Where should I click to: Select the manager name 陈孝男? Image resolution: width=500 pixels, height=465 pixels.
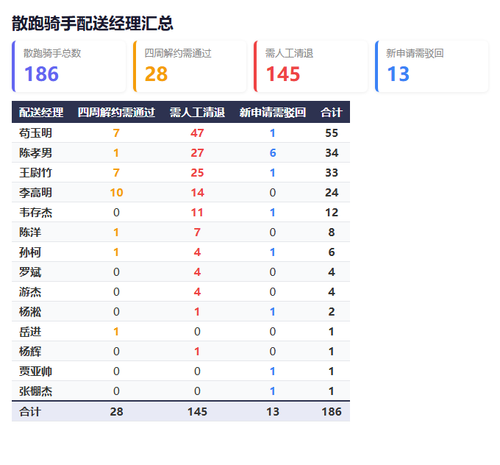[x=35, y=153]
